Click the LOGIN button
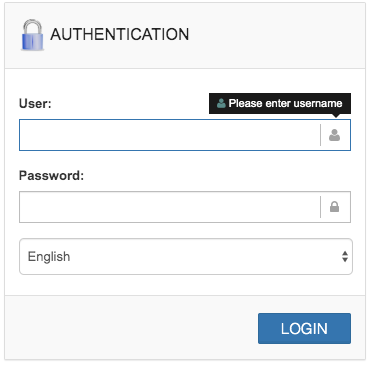This screenshot has height=365, width=370. (304, 328)
